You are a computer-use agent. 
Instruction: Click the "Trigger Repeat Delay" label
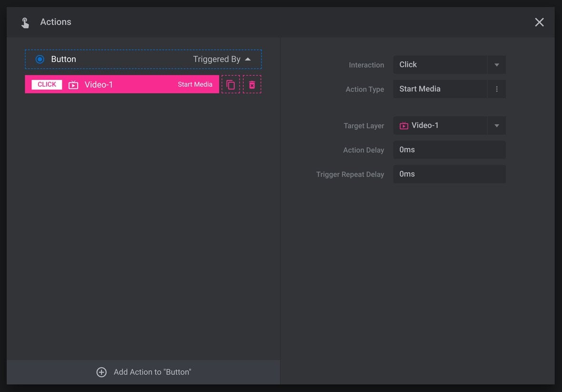[350, 175]
